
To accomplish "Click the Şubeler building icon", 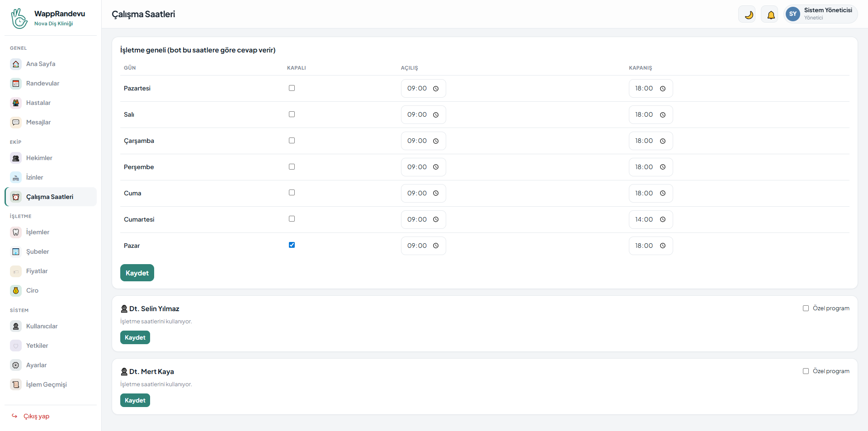I will pos(16,251).
